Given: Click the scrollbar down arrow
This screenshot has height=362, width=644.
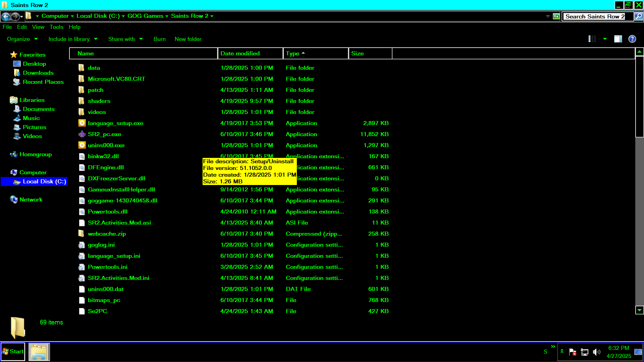Looking at the screenshot, I should pyautogui.click(x=639, y=310).
